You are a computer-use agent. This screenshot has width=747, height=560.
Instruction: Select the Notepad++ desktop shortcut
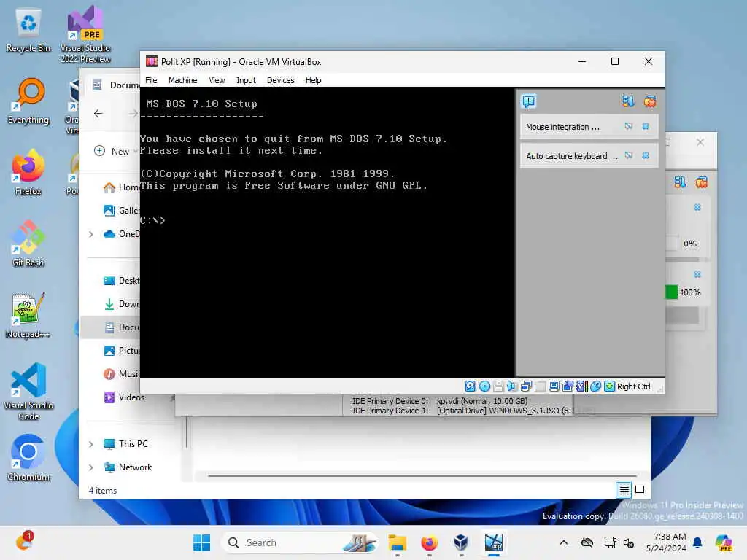(28, 315)
